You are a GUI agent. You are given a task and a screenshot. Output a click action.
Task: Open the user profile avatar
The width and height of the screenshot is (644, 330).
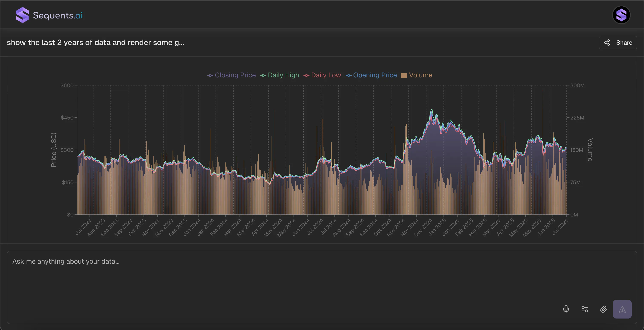[621, 15]
